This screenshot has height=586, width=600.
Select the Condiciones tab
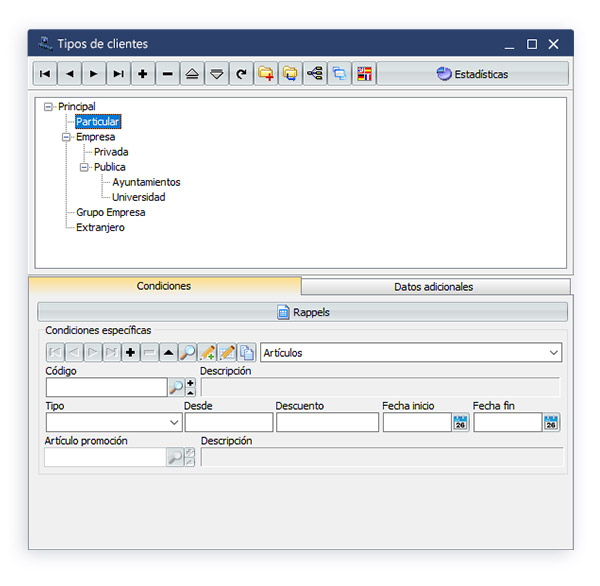pos(164,286)
